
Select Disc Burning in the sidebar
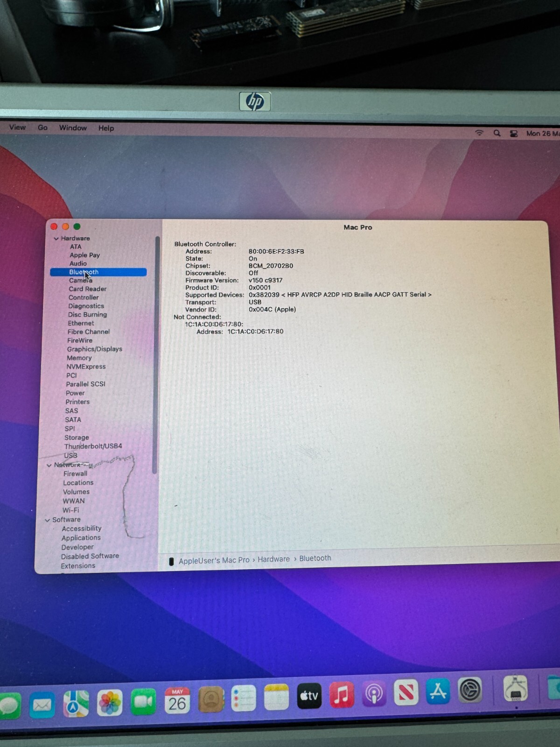(87, 315)
